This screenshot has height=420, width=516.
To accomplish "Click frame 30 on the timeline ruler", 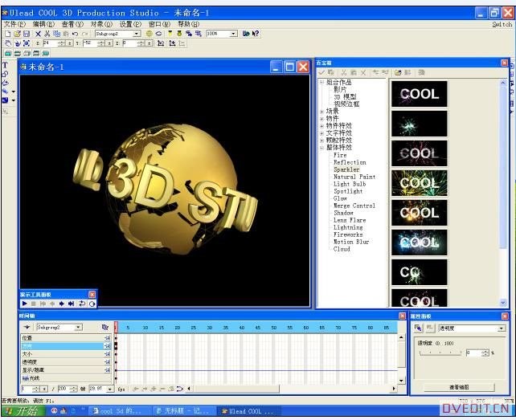I will pyautogui.click(x=209, y=328).
